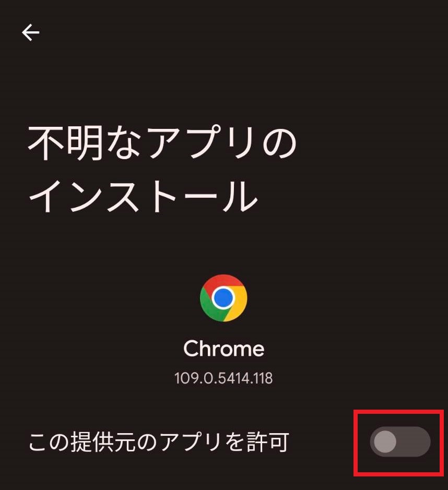The height and width of the screenshot is (490, 448).
Task: Select the Chrome app name text
Action: pos(223,349)
